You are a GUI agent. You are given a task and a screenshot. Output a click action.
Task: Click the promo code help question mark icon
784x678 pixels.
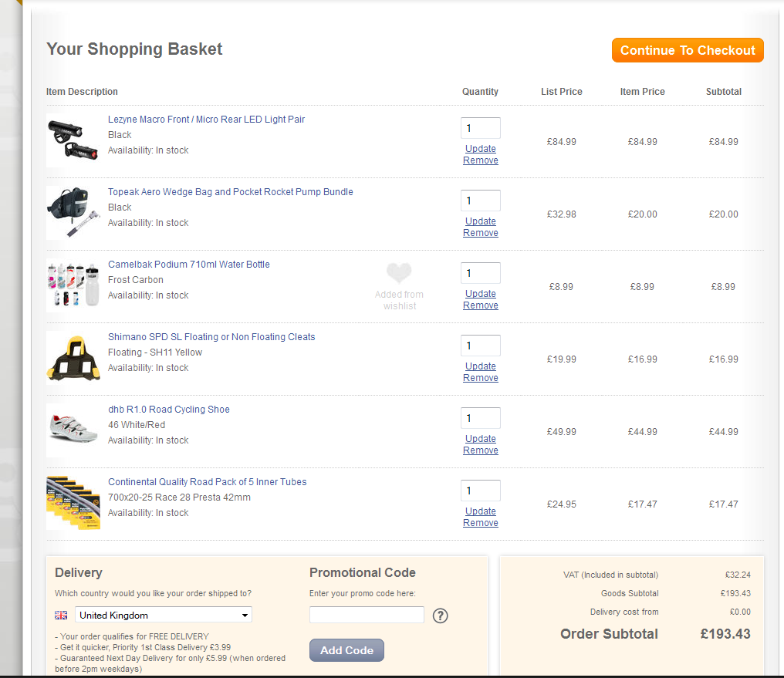[440, 616]
